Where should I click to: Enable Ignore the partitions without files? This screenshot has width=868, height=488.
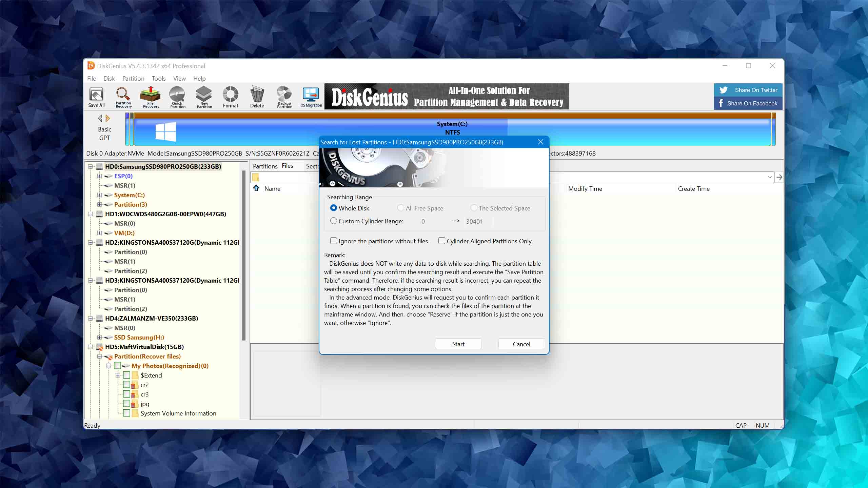[334, 241]
